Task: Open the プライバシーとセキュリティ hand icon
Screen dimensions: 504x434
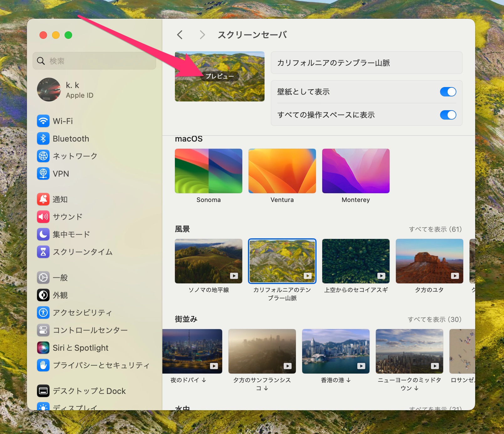Action: click(43, 365)
